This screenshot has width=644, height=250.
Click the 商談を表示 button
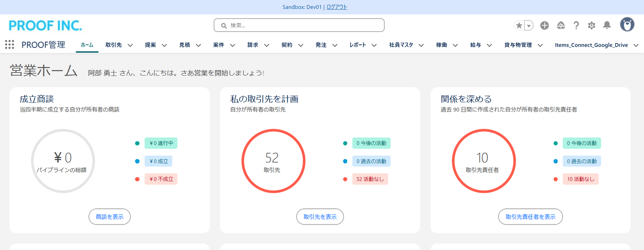pyautogui.click(x=110, y=217)
